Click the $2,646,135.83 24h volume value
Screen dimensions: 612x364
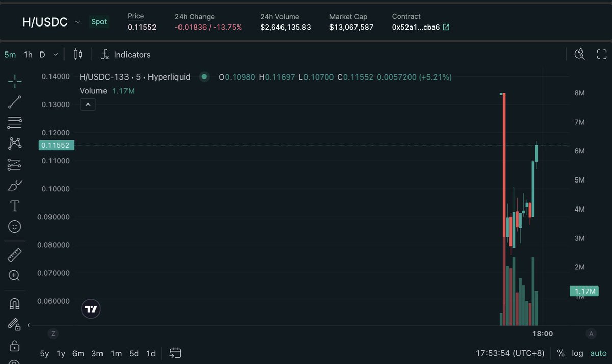click(x=286, y=27)
